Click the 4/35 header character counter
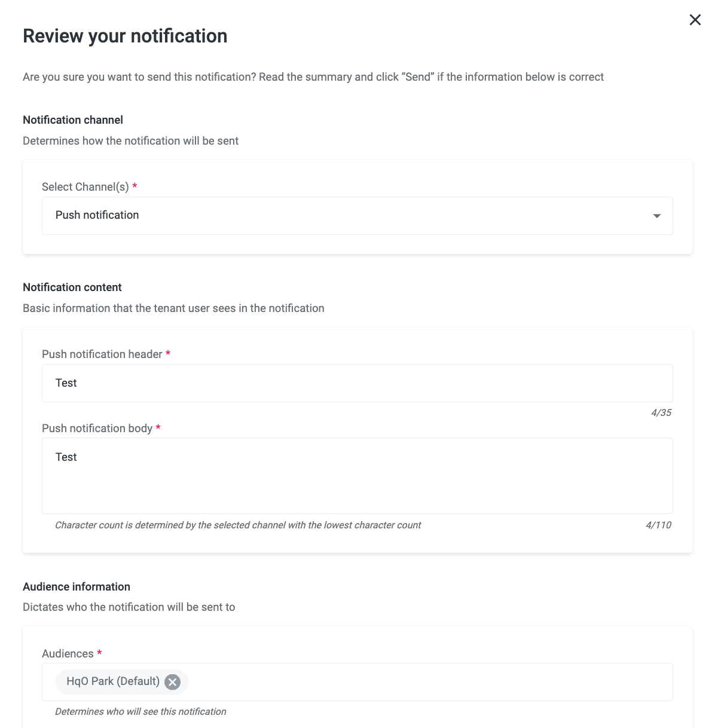Viewport: 715px width, 728px height. pos(661,413)
